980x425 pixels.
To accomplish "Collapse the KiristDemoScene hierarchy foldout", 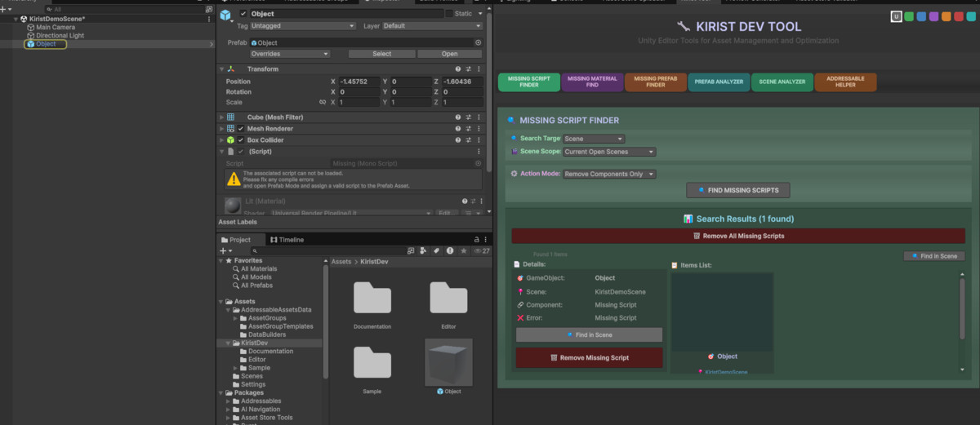I will click(16, 18).
